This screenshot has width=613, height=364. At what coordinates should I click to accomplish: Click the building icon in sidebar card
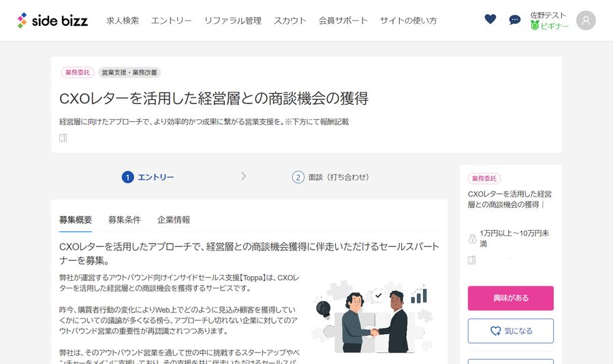(x=472, y=260)
